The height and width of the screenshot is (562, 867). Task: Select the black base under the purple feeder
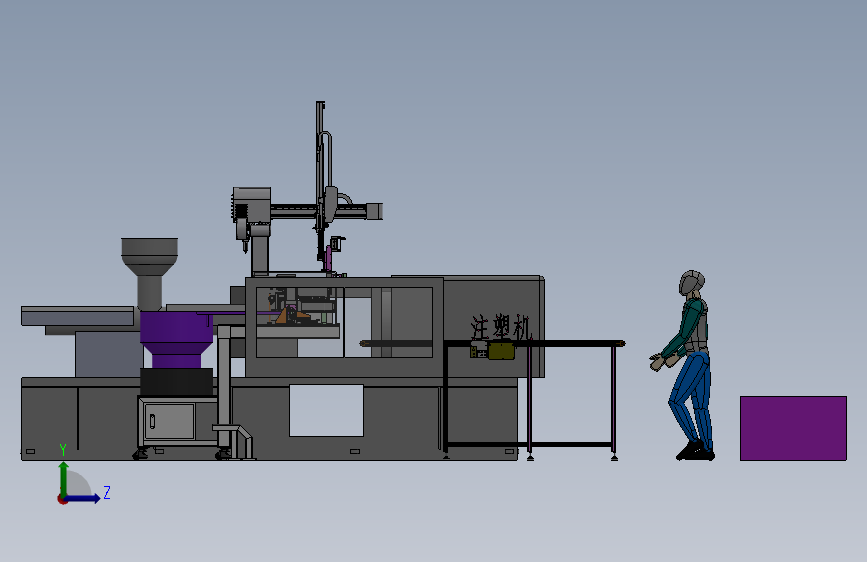coord(176,382)
